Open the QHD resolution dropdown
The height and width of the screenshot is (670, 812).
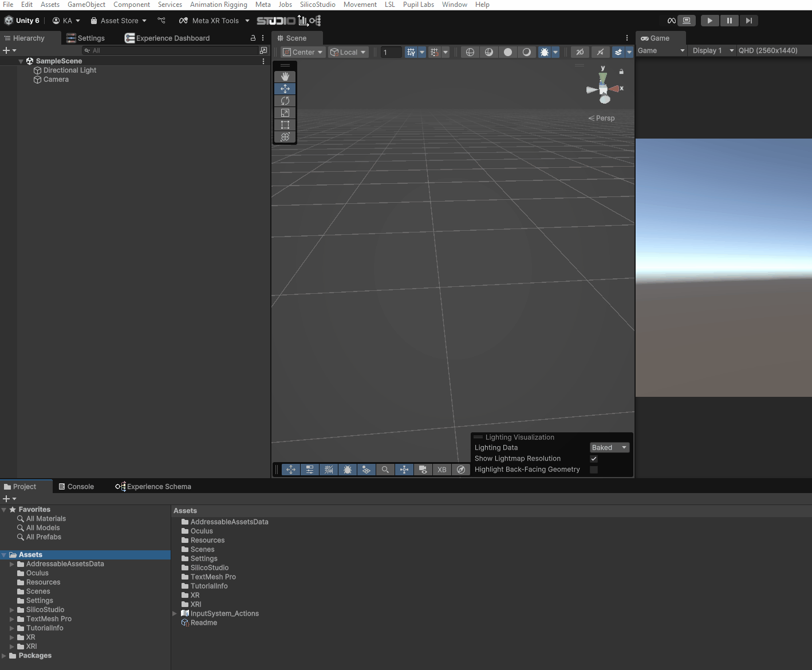[773, 50]
